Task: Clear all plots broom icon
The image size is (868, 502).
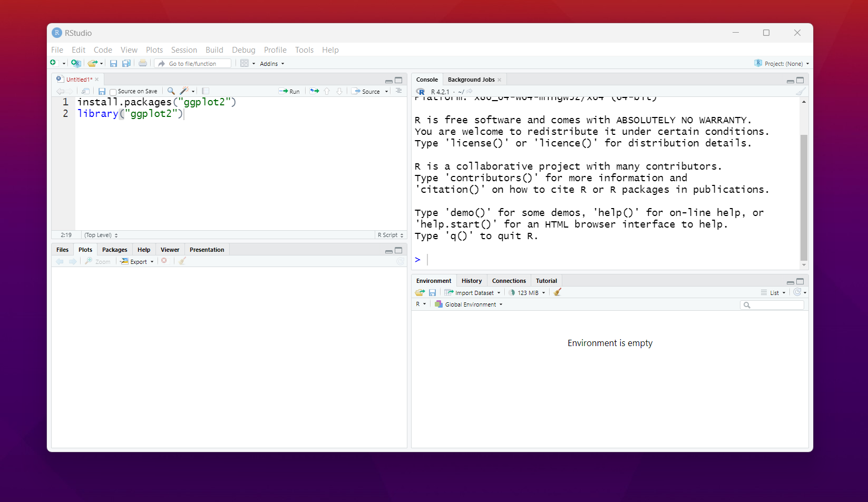Action: 182,261
